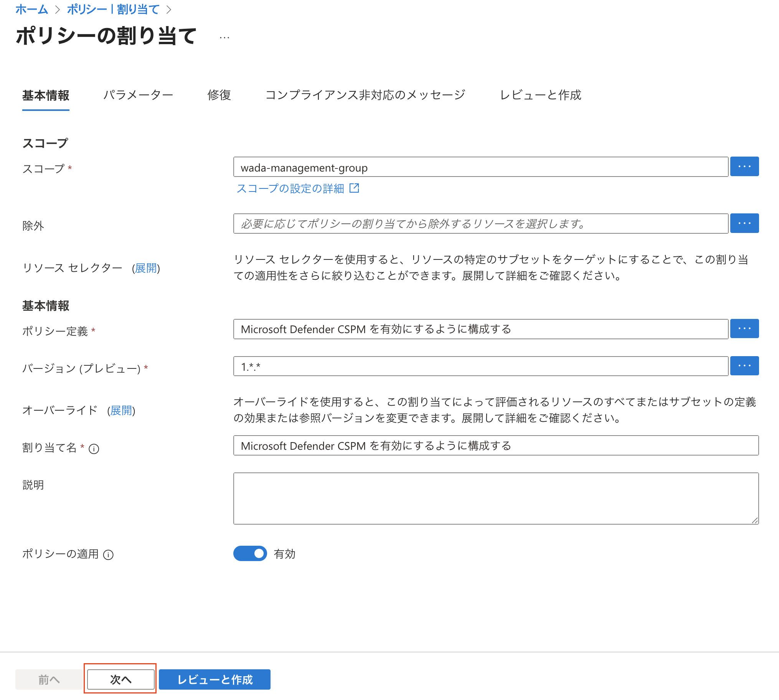
Task: Click the resize handle of the 説明 textarea
Action: pos(754,520)
